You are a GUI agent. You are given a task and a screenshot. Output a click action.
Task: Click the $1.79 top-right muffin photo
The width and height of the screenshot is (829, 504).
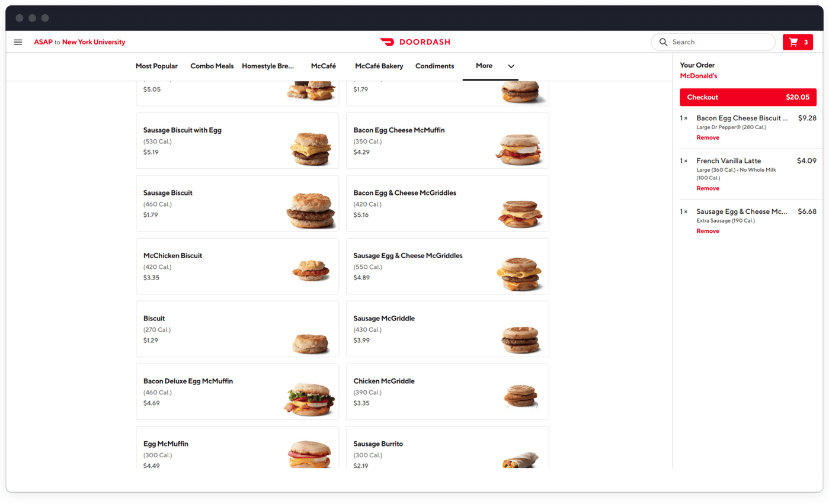click(x=520, y=92)
